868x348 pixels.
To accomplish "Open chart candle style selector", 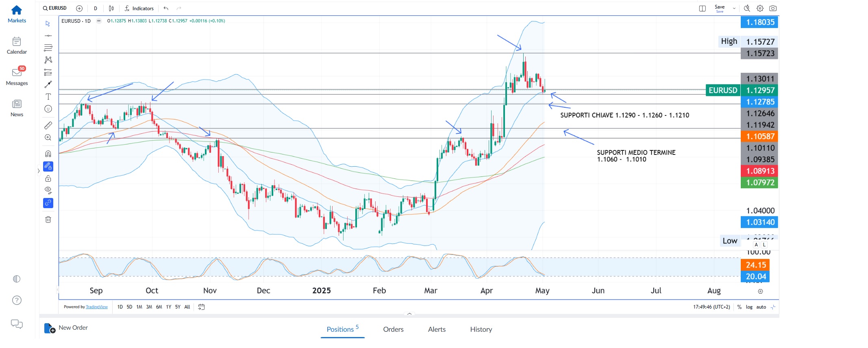I will click(111, 8).
